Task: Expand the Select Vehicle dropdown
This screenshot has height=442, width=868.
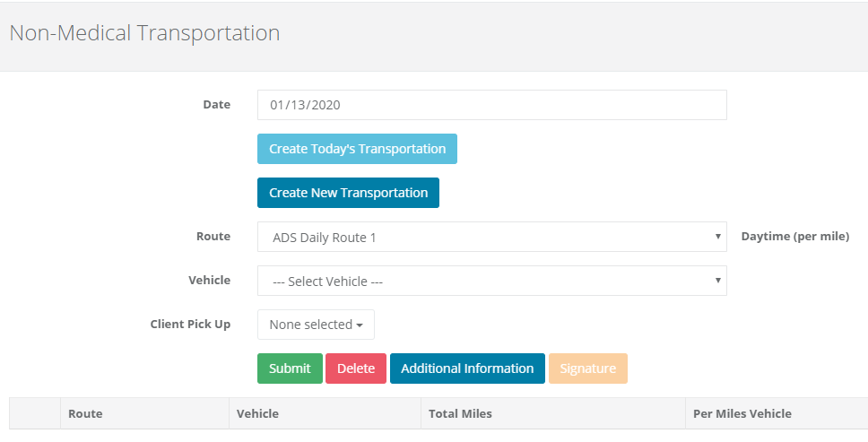Action: [491, 281]
